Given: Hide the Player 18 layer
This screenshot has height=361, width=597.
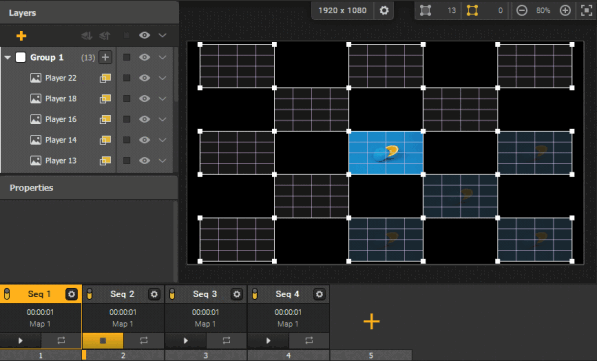Looking at the screenshot, I should click(x=144, y=99).
